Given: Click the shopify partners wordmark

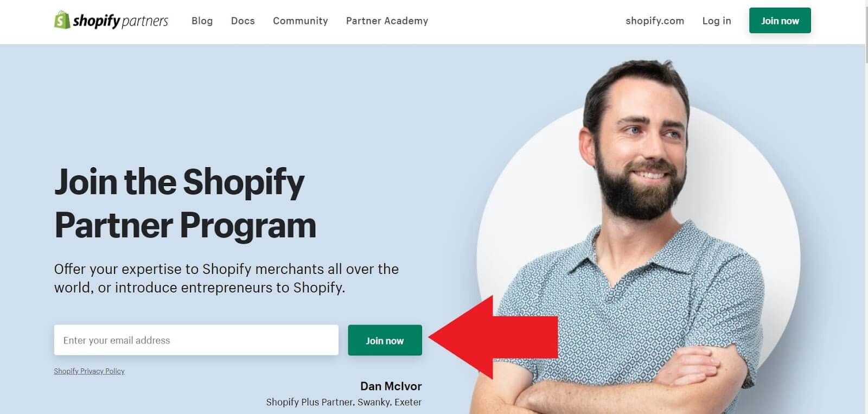Looking at the screenshot, I should 120,21.
